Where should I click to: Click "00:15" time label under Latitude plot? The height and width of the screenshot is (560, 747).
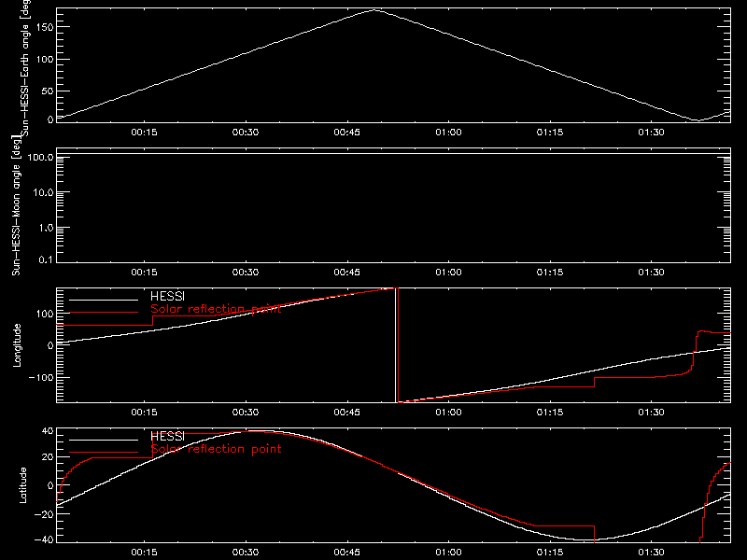coord(144,553)
